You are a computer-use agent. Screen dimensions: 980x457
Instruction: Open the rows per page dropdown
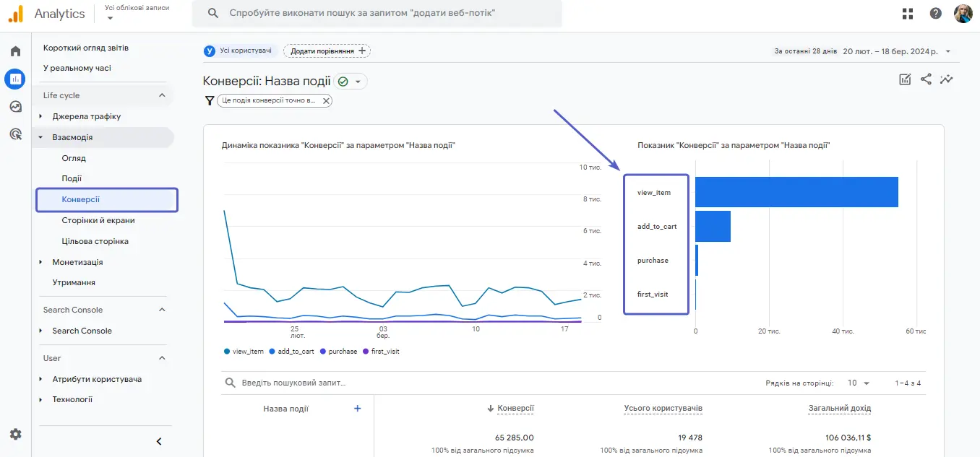pos(858,383)
